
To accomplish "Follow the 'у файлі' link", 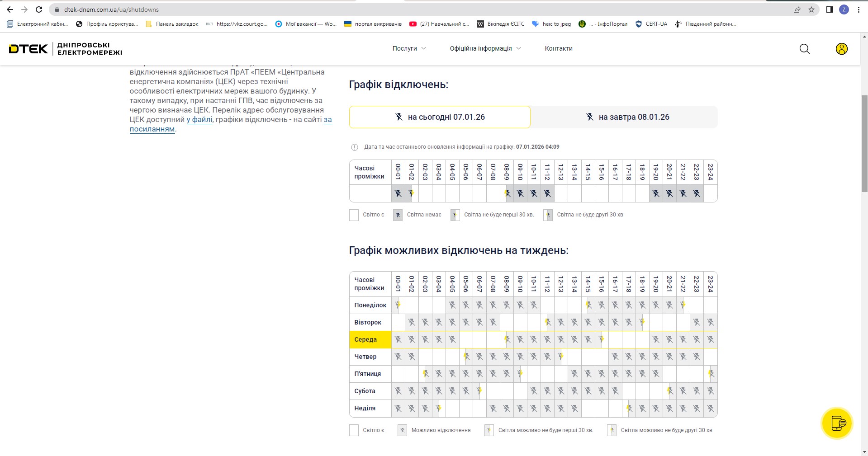I will coord(199,120).
